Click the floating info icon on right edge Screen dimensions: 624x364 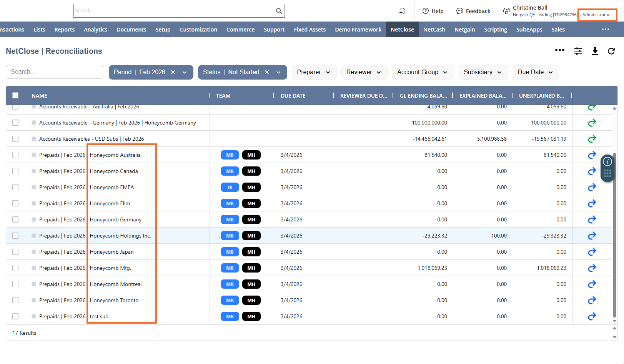[x=607, y=161]
